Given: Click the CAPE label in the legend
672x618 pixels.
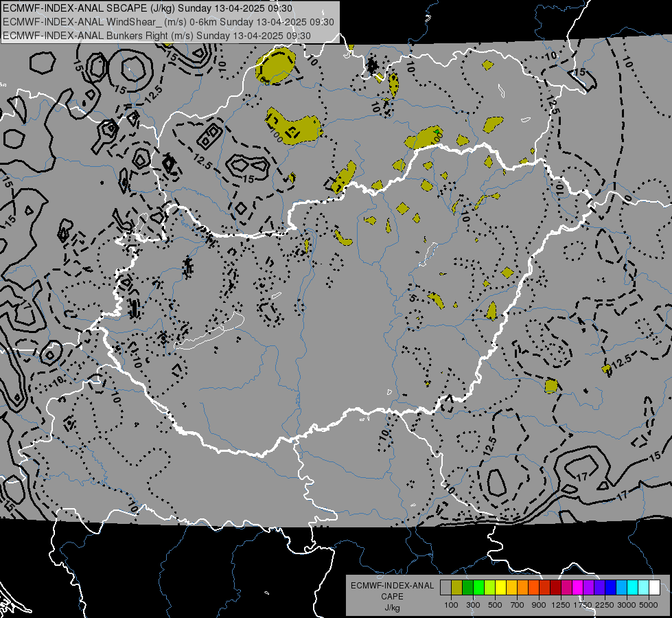Looking at the screenshot, I should (392, 596).
